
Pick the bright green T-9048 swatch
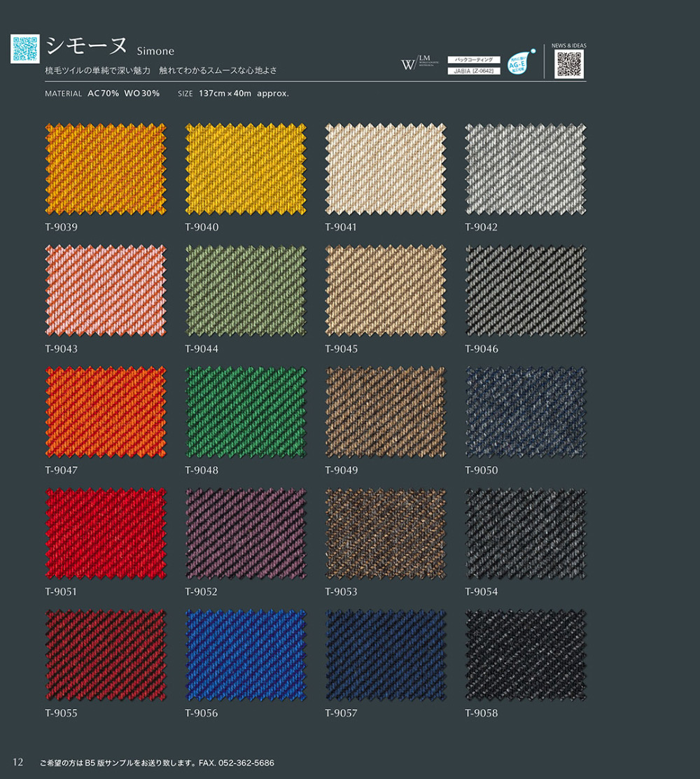point(246,412)
